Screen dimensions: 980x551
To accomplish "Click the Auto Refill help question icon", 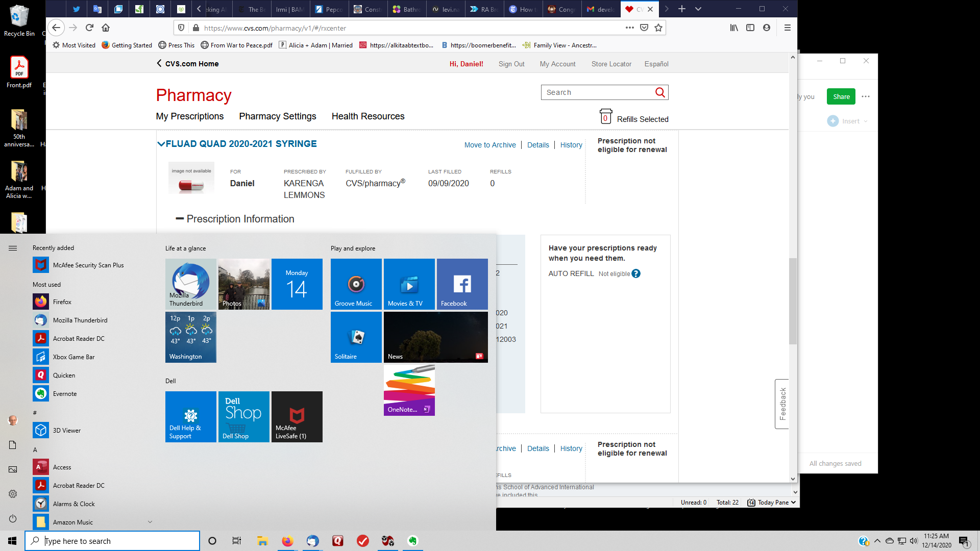I will 636,274.
